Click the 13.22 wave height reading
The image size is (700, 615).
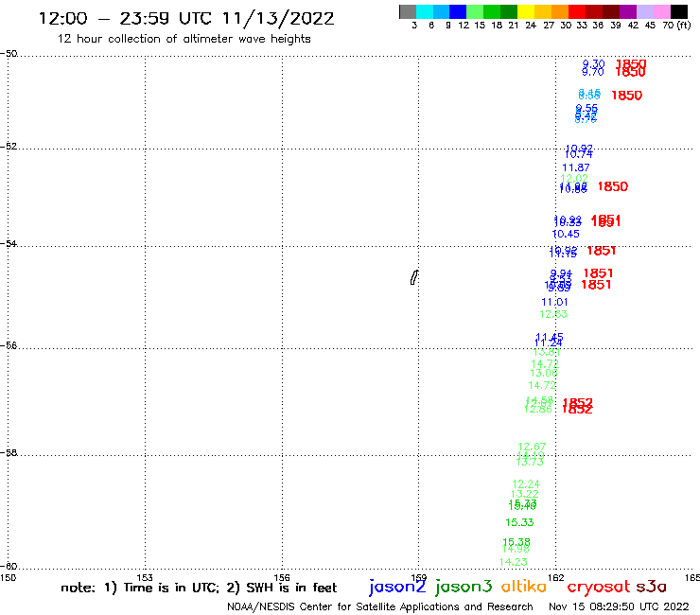click(x=525, y=494)
